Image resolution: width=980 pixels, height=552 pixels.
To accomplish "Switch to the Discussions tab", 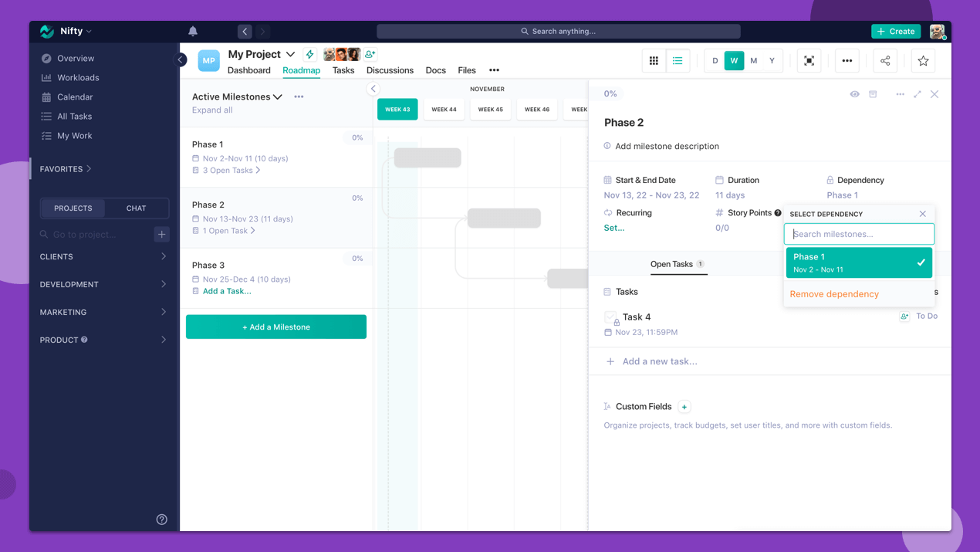I will 390,70.
